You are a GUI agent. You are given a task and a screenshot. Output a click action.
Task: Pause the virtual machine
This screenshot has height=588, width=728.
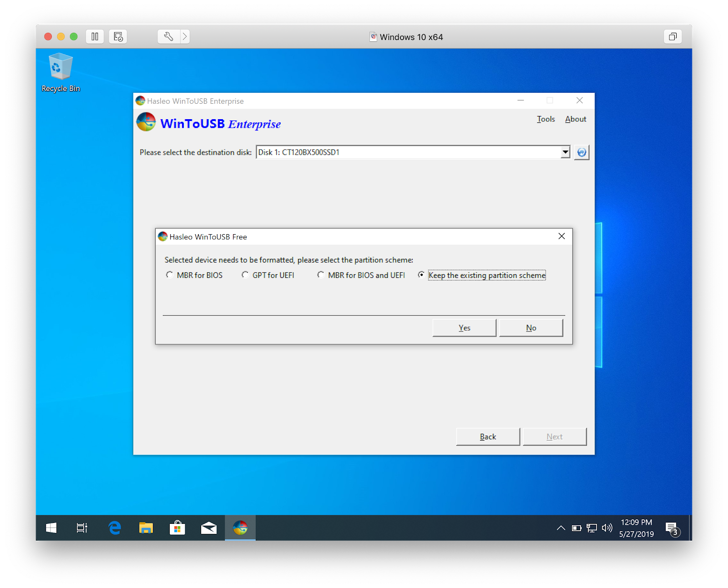click(95, 36)
